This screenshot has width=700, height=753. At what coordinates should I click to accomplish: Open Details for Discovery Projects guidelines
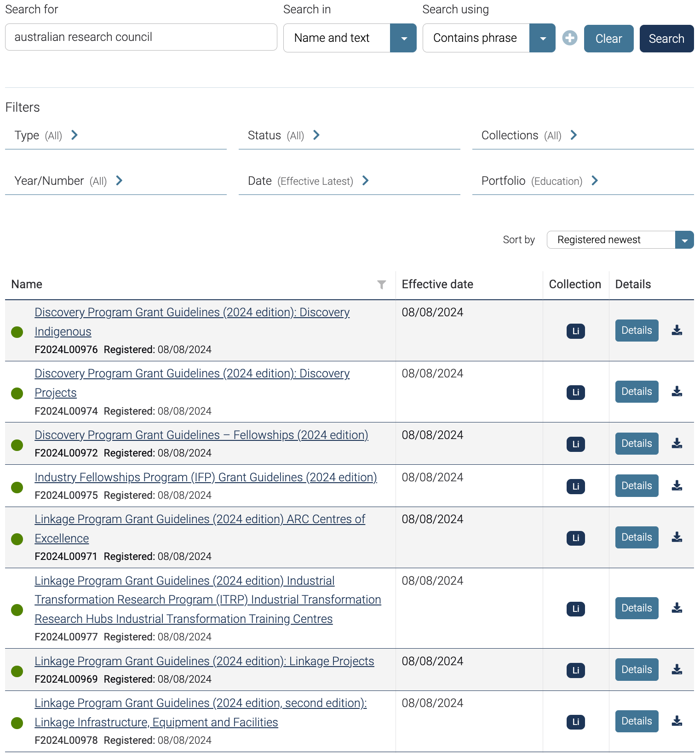[x=637, y=392]
